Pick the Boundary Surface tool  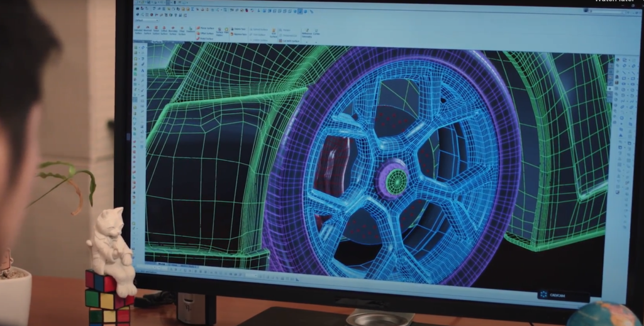point(173,31)
